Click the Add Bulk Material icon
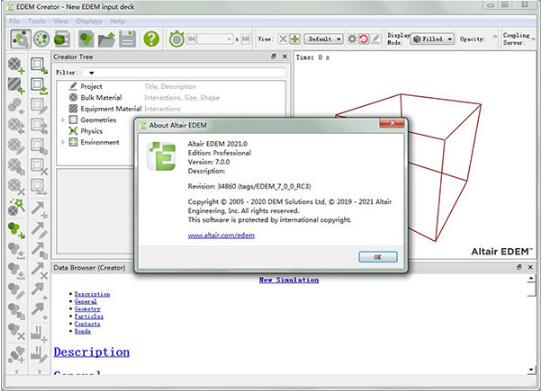542x391 pixels. [x=16, y=65]
